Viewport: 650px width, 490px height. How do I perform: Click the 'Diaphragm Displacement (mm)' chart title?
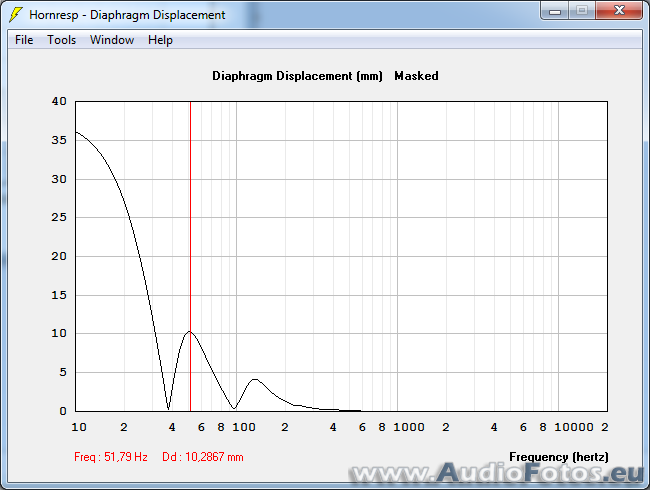pos(298,76)
